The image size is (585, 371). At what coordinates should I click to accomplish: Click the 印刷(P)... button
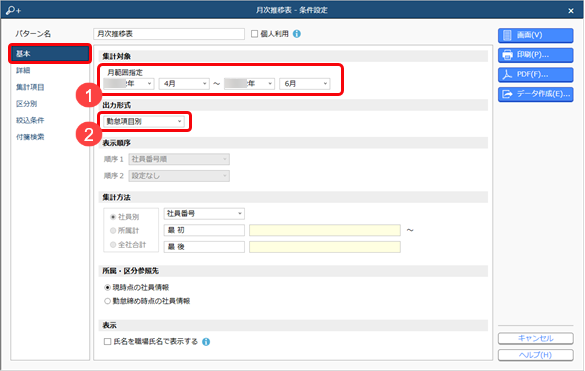tap(536, 55)
